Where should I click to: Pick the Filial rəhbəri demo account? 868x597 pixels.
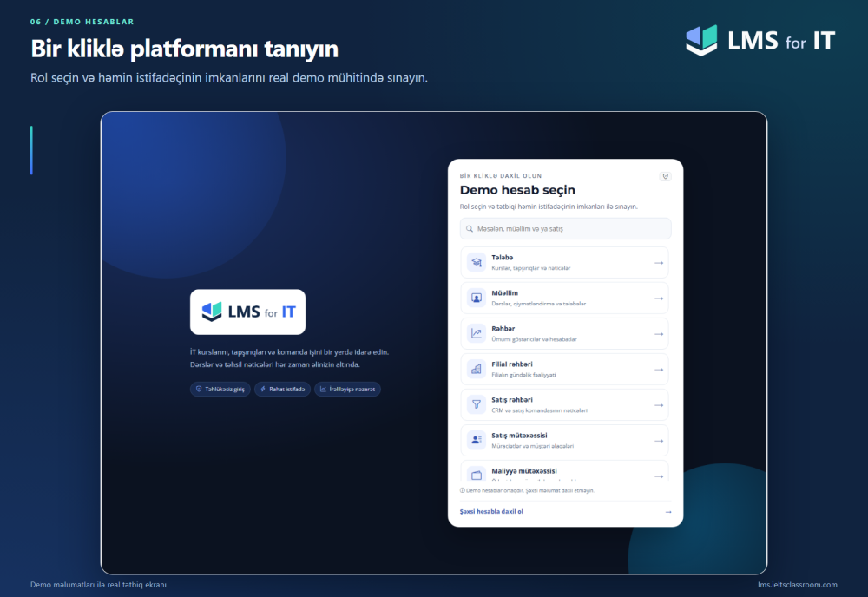tap(564, 369)
